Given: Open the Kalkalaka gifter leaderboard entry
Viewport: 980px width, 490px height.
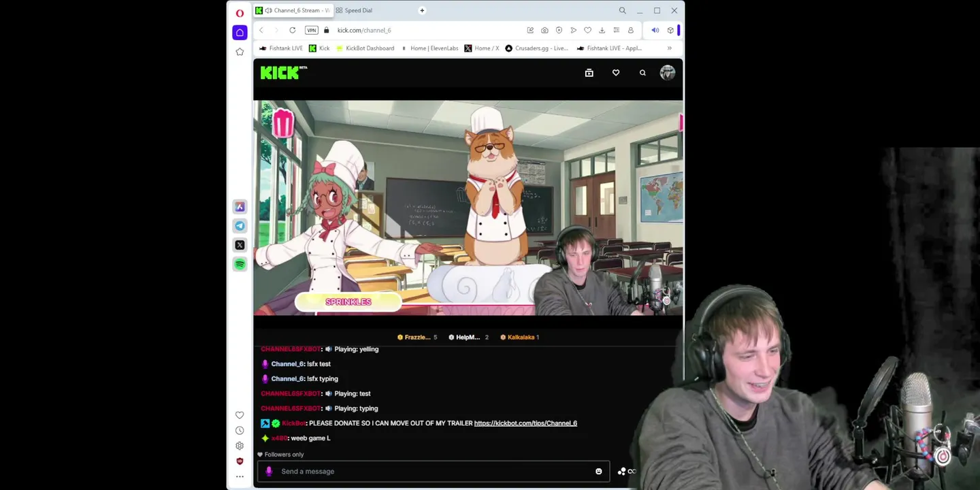Looking at the screenshot, I should [x=519, y=337].
